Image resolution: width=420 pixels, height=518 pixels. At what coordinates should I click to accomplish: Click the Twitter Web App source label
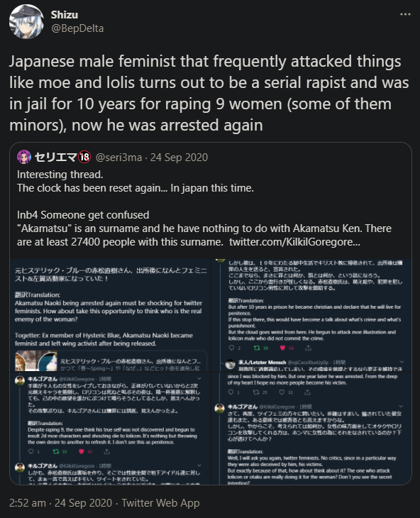[160, 503]
